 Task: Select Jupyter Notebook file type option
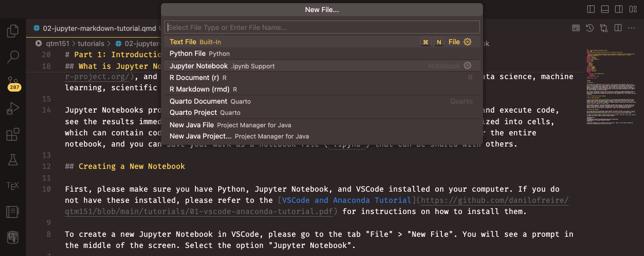(199, 66)
